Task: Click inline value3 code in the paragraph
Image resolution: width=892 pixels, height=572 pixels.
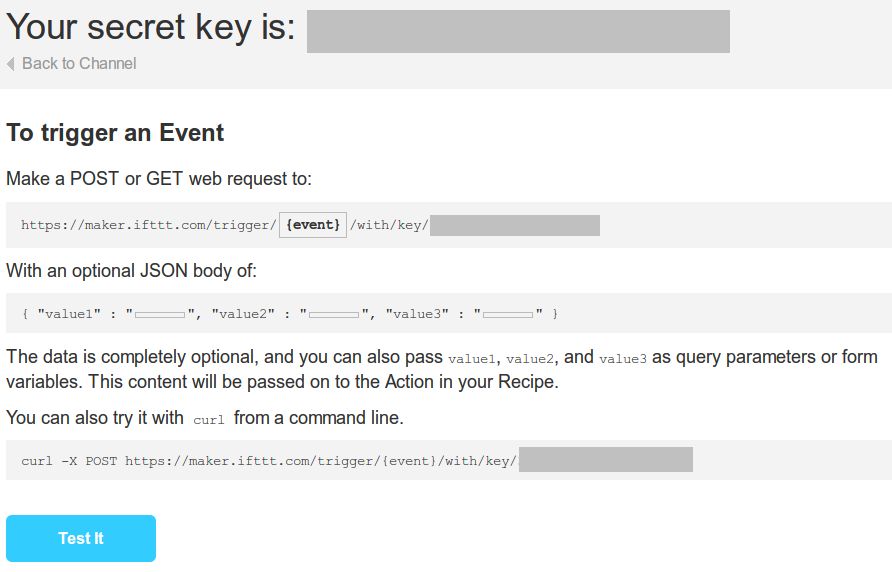Action: click(x=623, y=358)
